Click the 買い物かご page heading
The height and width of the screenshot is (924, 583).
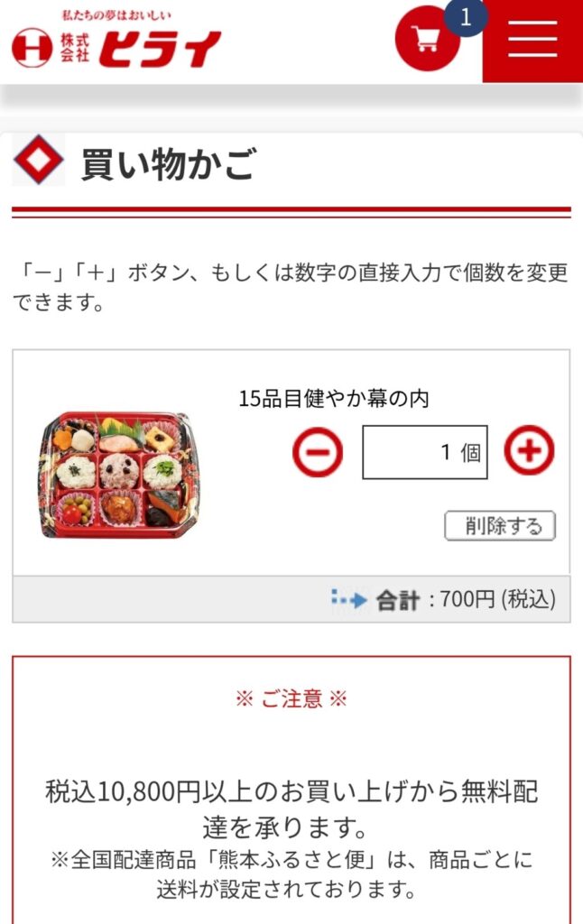169,164
